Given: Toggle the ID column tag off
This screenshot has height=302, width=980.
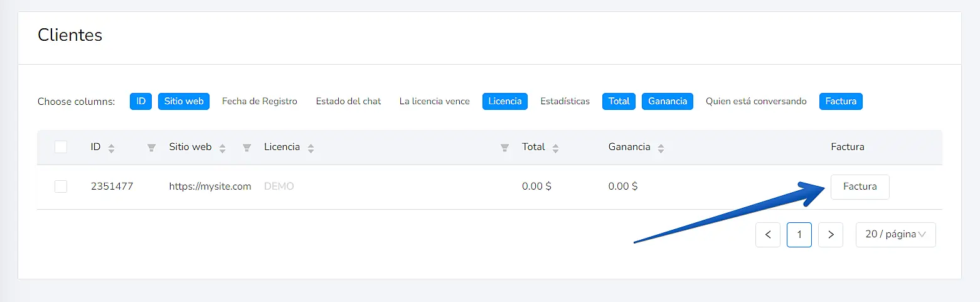Looking at the screenshot, I should pyautogui.click(x=141, y=101).
